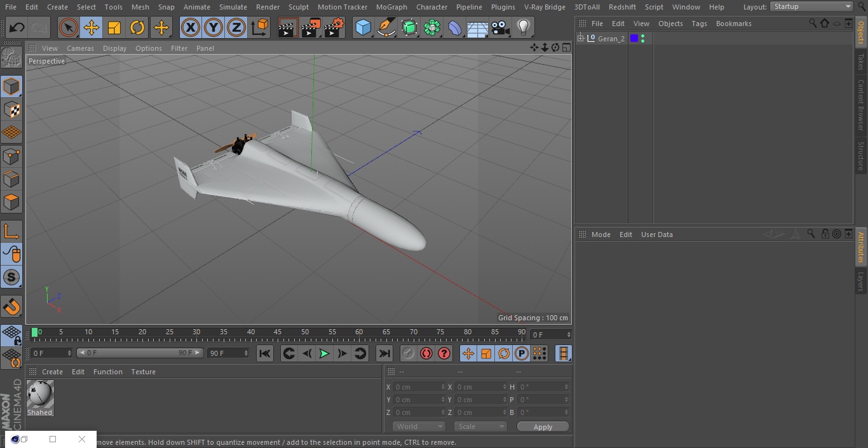Toggle Position keyframe recording
868x448 pixels.
(468, 353)
